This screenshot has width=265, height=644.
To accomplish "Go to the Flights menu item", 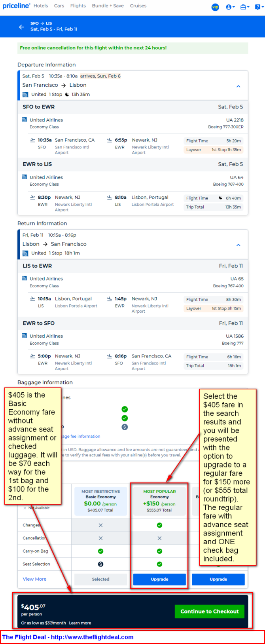I will point(78,6).
